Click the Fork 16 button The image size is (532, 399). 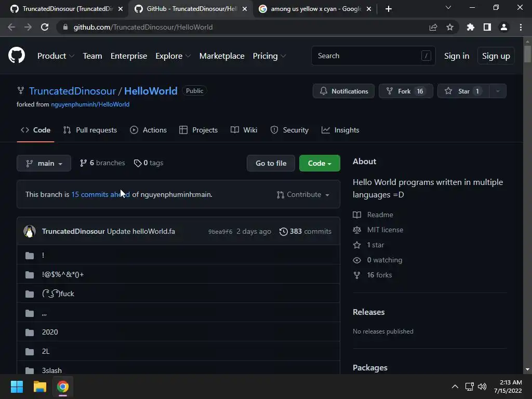406,91
